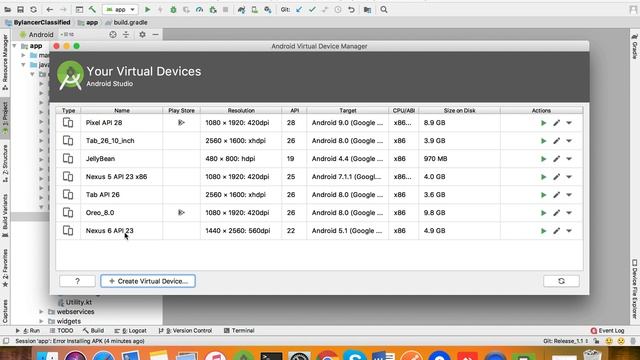Image resolution: width=640 pixels, height=360 pixels.
Task: Build project with hammer icon
Action: (93, 9)
